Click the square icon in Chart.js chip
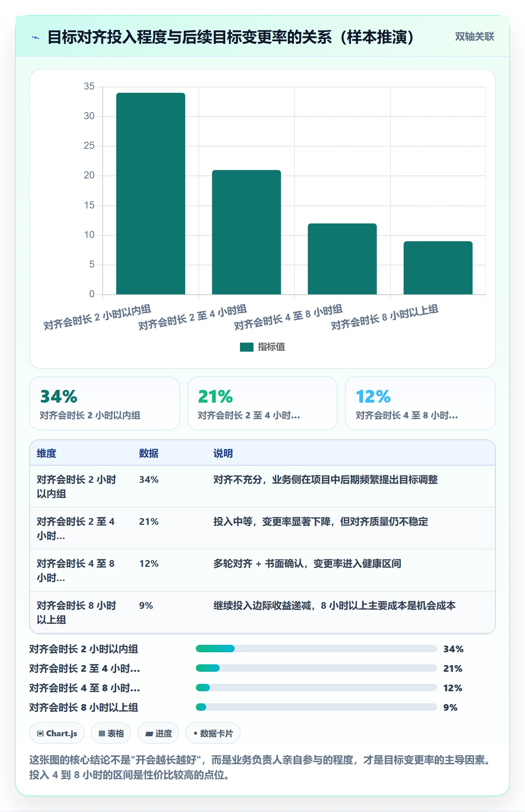 (40, 734)
